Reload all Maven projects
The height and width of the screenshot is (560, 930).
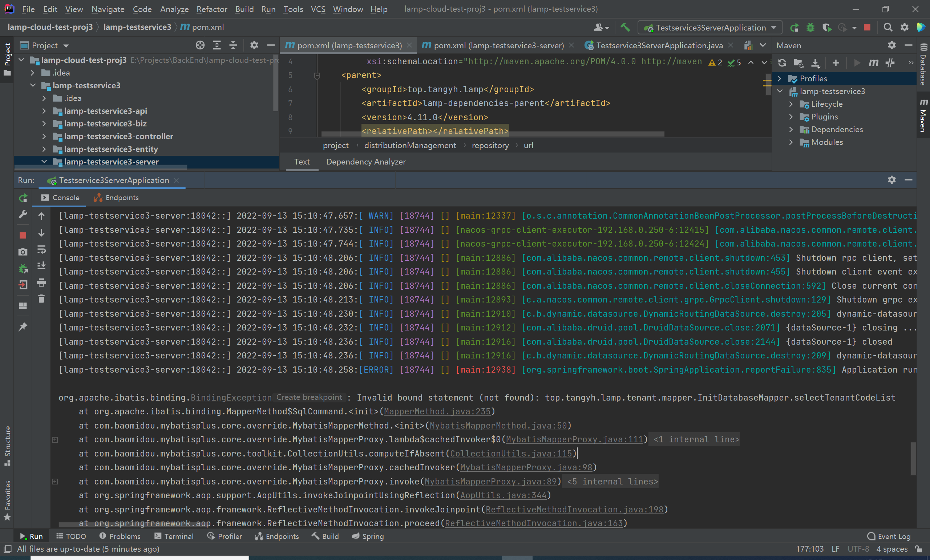pos(782,62)
